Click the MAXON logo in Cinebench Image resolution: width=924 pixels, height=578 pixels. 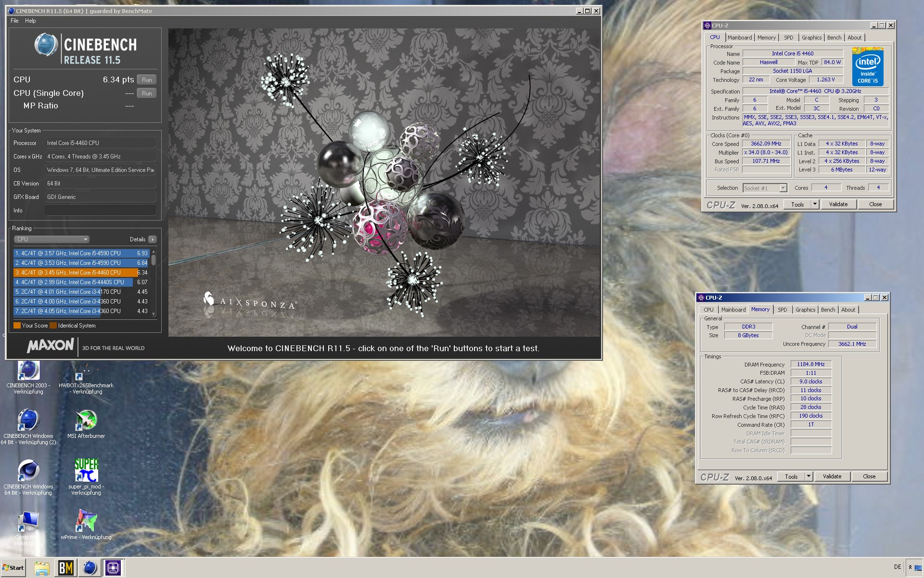[51, 346]
